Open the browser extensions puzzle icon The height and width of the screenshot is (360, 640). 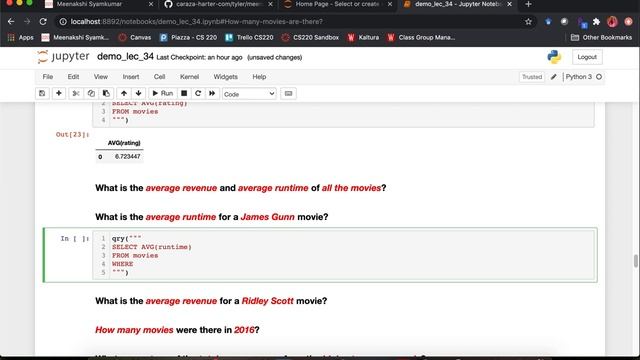(x=596, y=22)
